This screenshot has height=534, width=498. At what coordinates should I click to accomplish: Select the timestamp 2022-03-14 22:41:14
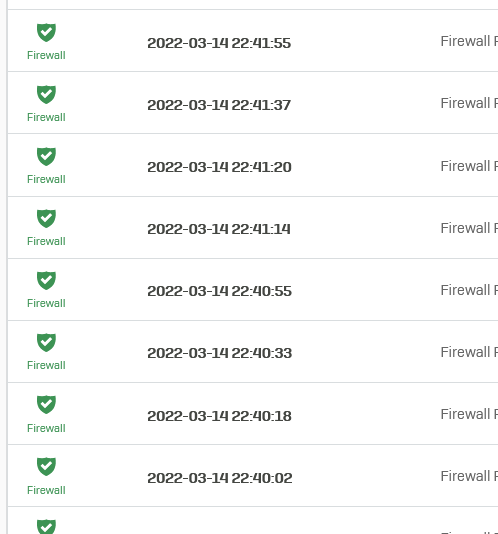(219, 229)
